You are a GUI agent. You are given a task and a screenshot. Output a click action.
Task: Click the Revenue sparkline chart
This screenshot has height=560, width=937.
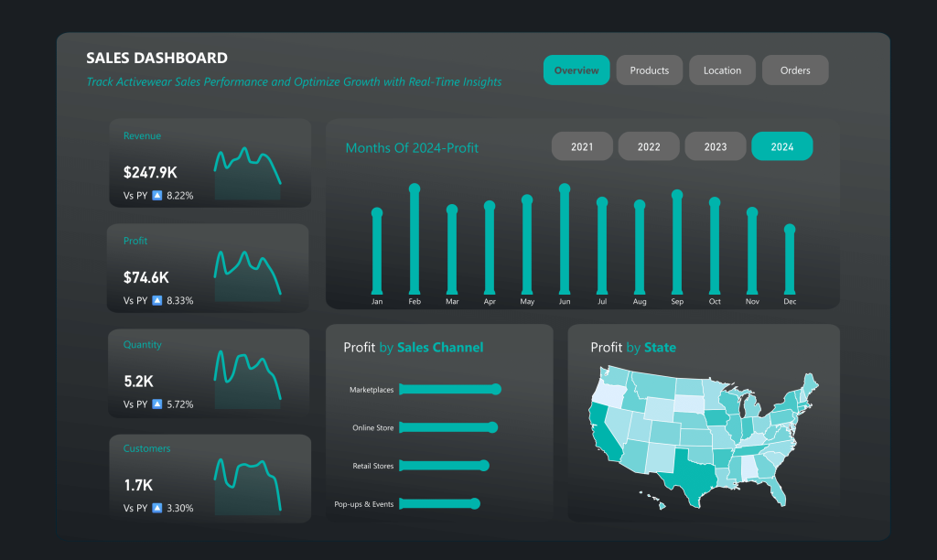pos(247,172)
